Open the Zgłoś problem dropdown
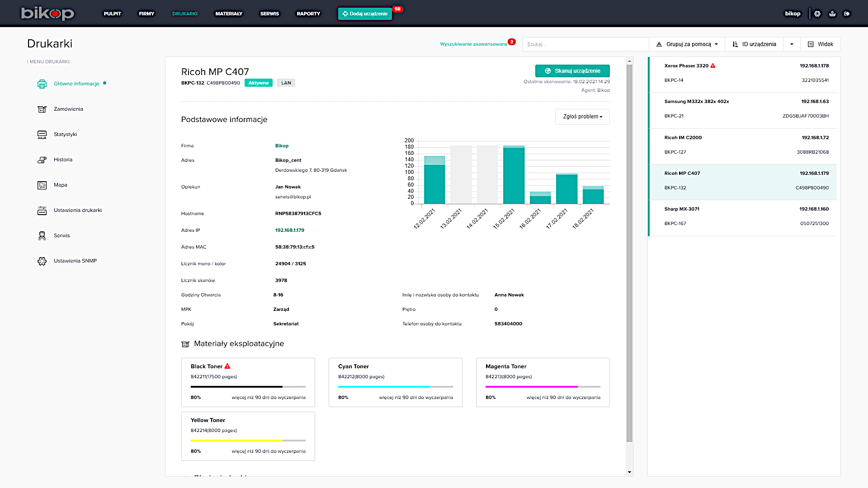The width and height of the screenshot is (868, 488). pos(582,117)
